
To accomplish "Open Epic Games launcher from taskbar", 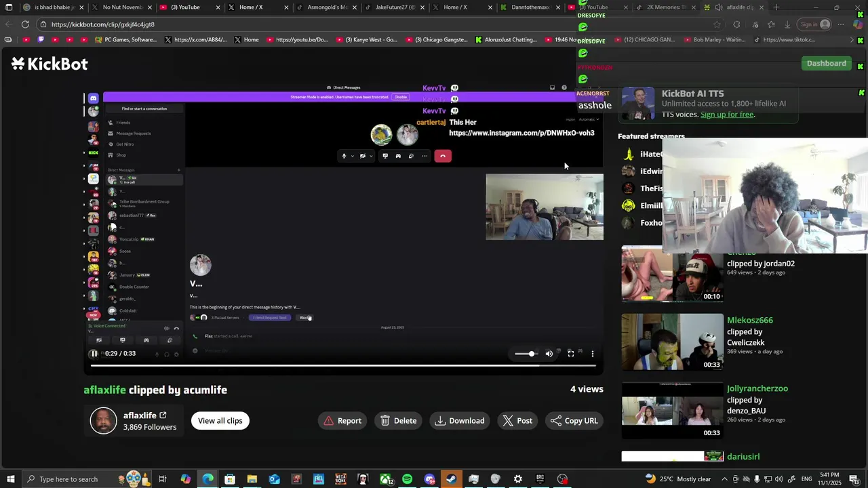I will 540,479.
